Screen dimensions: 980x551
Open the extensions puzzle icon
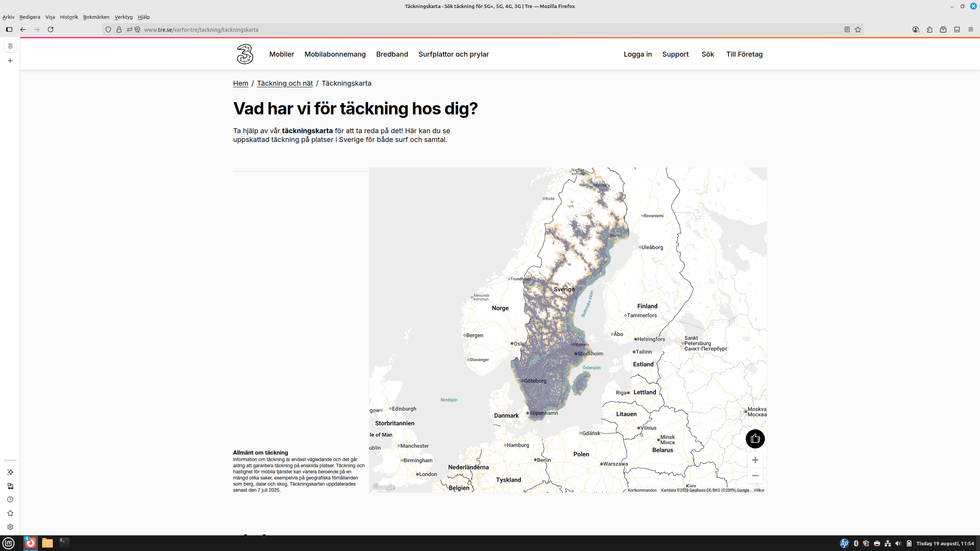coord(929,29)
